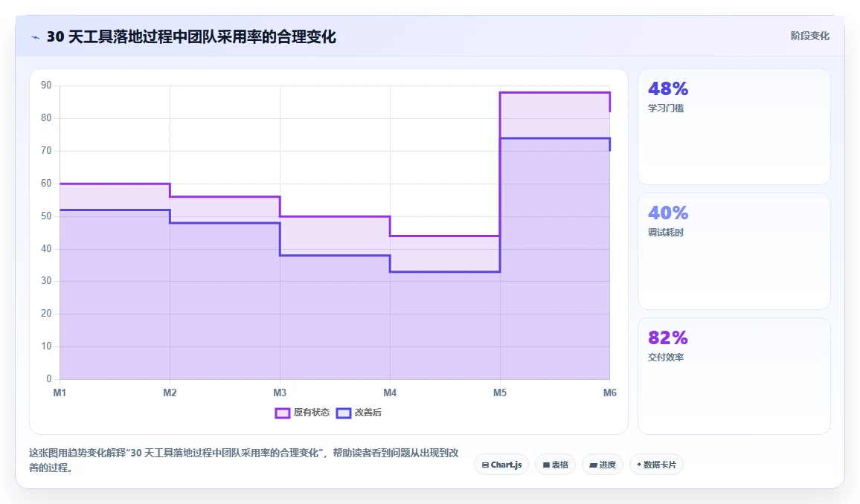The width and height of the screenshot is (860, 504).
Task: Click the 50 y-axis tick label
Action: click(x=46, y=216)
